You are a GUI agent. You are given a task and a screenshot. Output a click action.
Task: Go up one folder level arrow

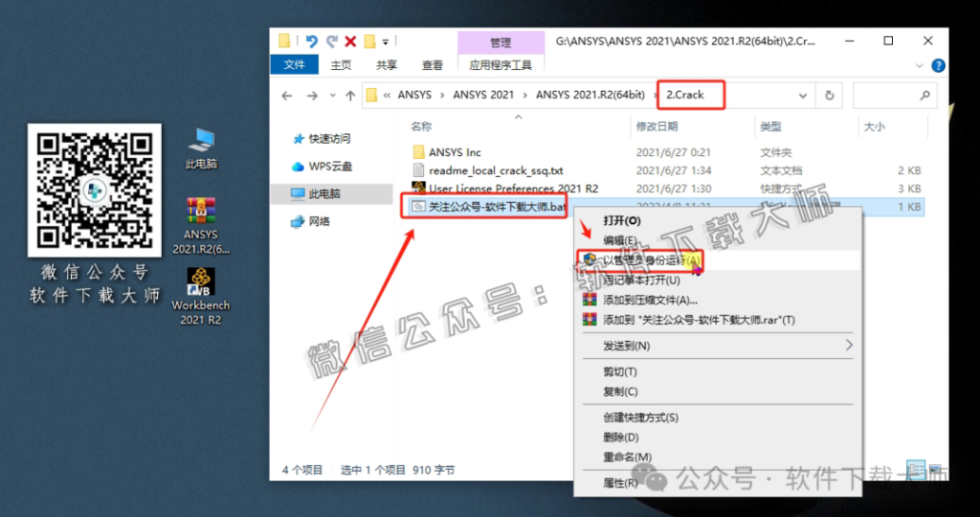point(350,96)
